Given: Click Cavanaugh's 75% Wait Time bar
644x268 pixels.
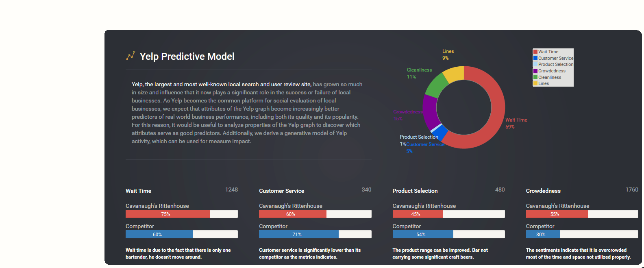Looking at the screenshot, I should [168, 214].
